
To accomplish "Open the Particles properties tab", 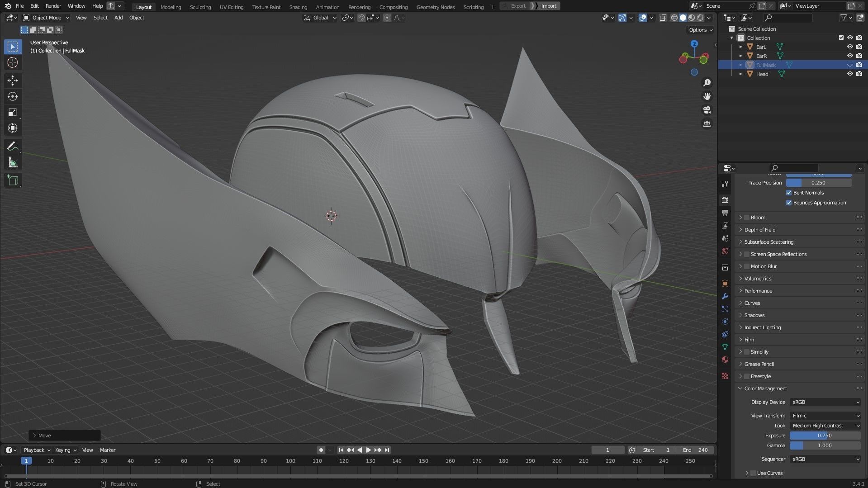I will tap(725, 309).
